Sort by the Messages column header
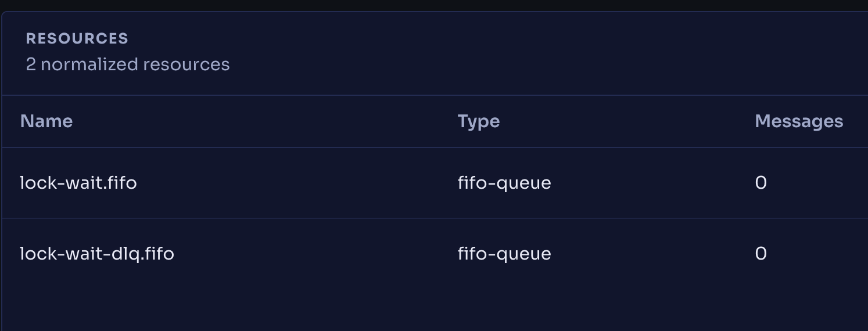This screenshot has width=868, height=331. click(799, 121)
